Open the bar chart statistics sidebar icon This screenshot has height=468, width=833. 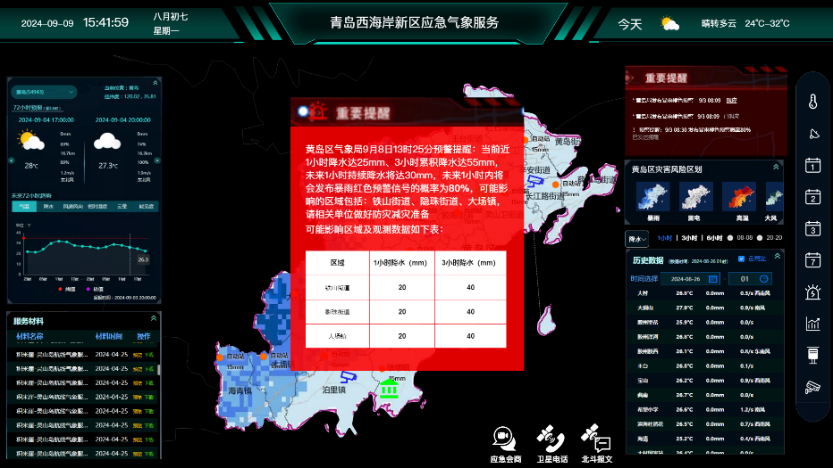[812, 323]
